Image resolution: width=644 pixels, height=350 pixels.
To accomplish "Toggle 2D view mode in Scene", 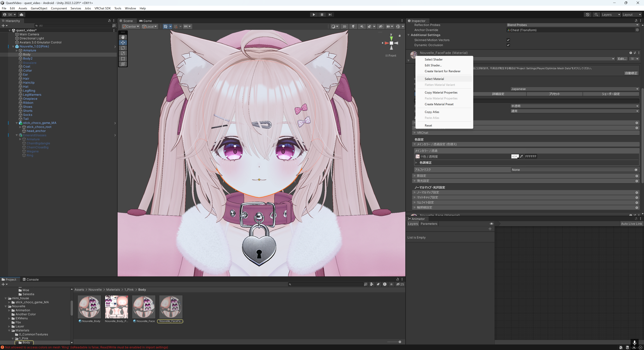I will 344,26.
